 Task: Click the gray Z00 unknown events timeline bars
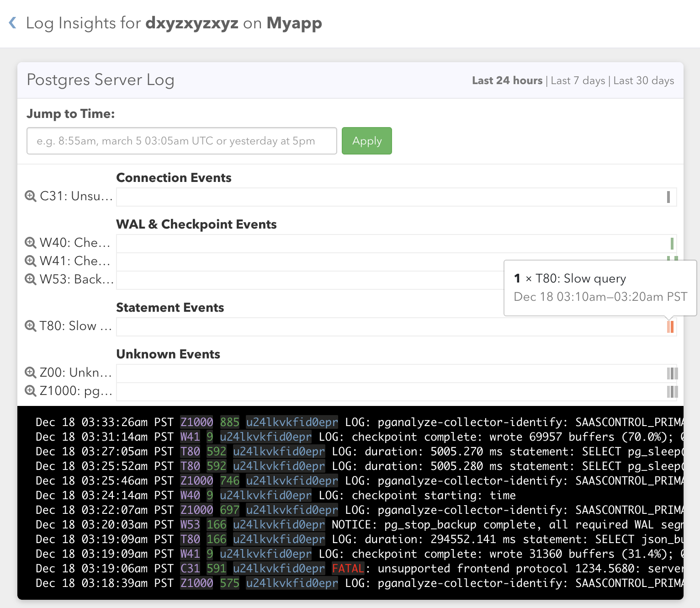pos(672,373)
